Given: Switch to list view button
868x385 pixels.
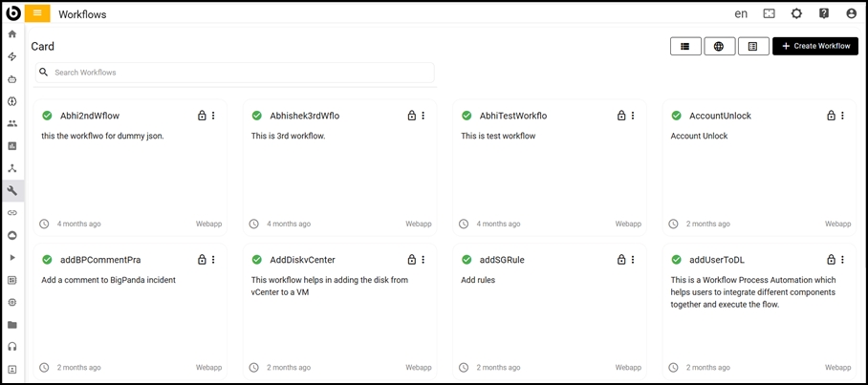Looking at the screenshot, I should coord(685,47).
